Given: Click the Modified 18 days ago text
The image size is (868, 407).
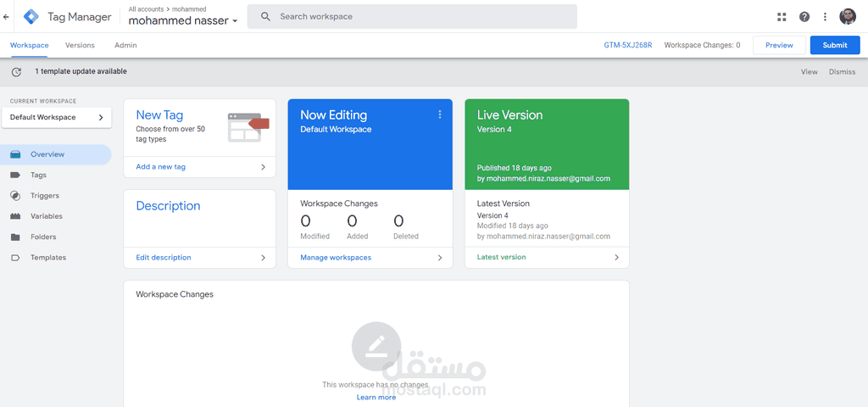Looking at the screenshot, I should 513,226.
